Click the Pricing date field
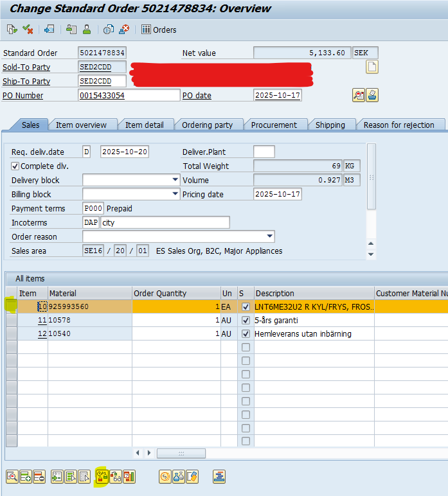This screenshot has height=496, width=448. point(278,194)
